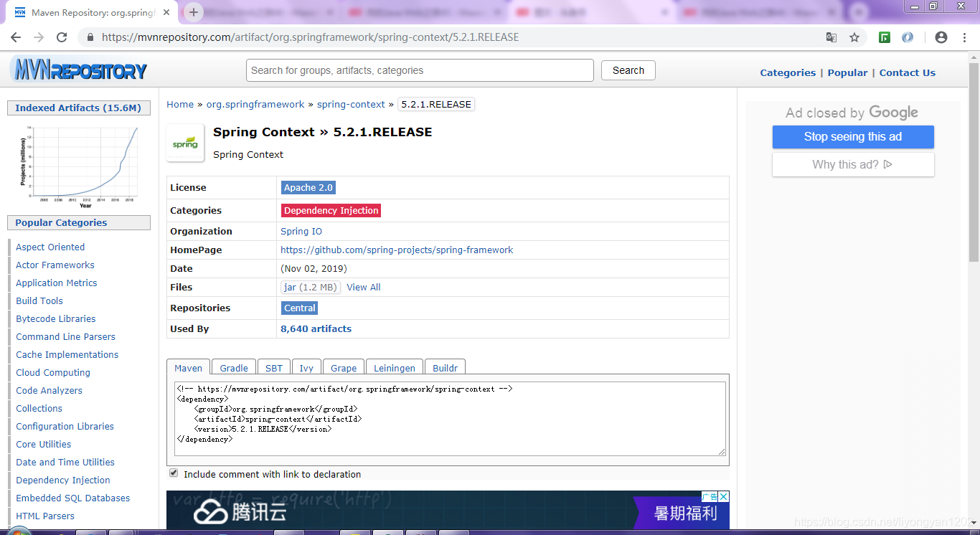
Task: Open Command Line Parsers category
Action: (65, 336)
